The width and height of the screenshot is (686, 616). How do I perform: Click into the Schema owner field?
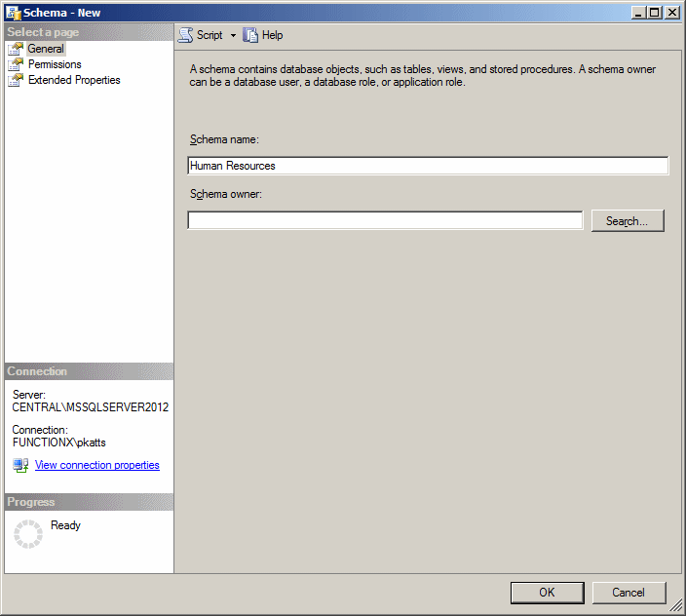coord(385,220)
